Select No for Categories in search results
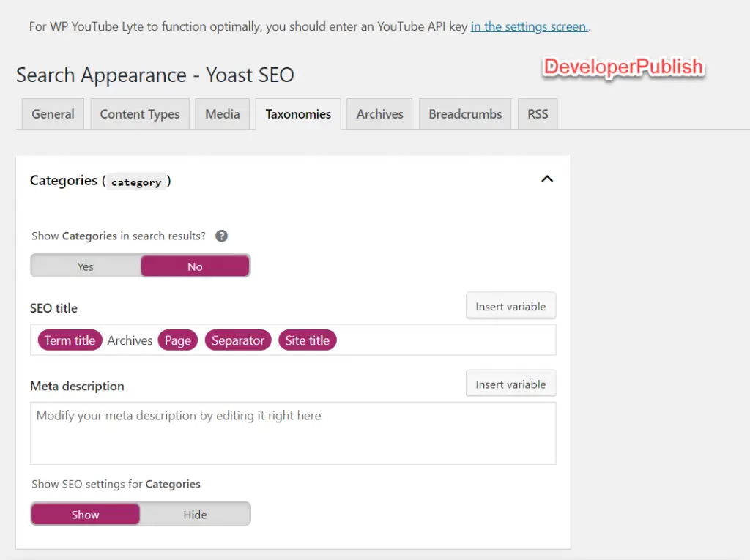This screenshot has width=750, height=560. (x=195, y=266)
